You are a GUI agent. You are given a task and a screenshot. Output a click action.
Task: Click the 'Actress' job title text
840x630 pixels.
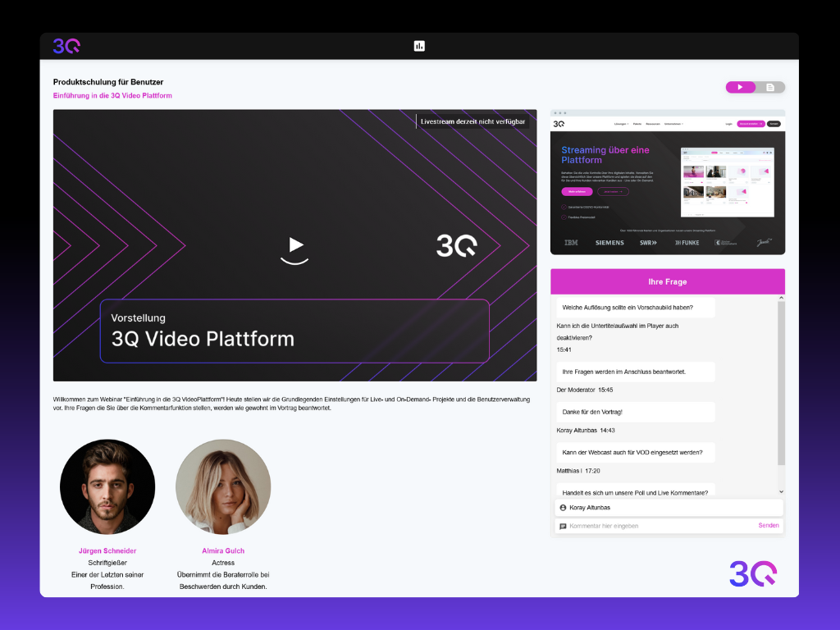click(x=223, y=563)
